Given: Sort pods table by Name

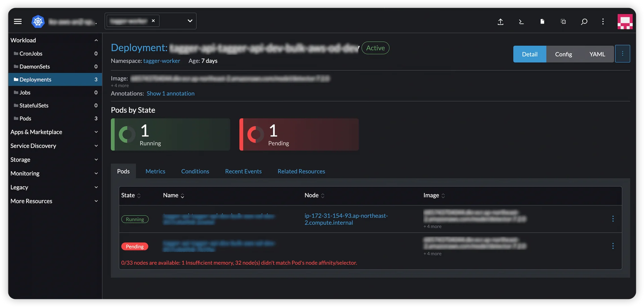Looking at the screenshot, I should (x=174, y=195).
